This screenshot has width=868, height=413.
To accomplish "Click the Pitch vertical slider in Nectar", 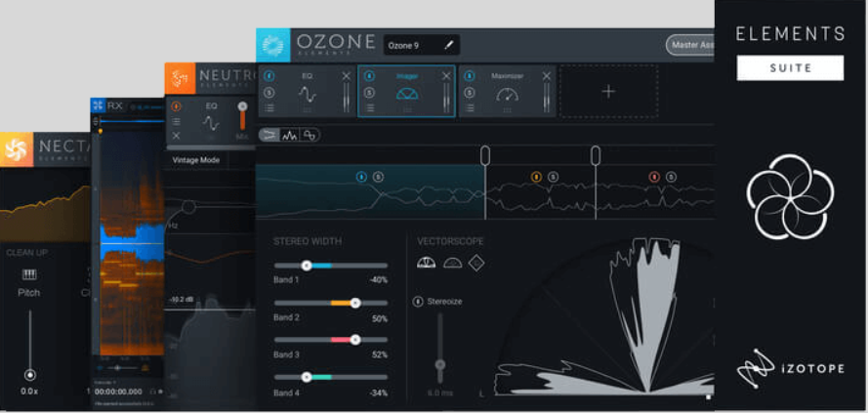I will point(30,345).
